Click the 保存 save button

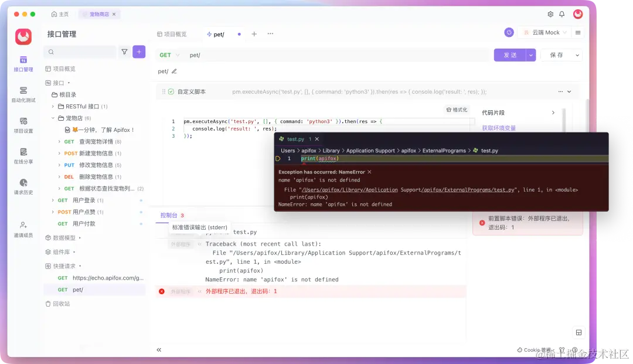pos(556,55)
